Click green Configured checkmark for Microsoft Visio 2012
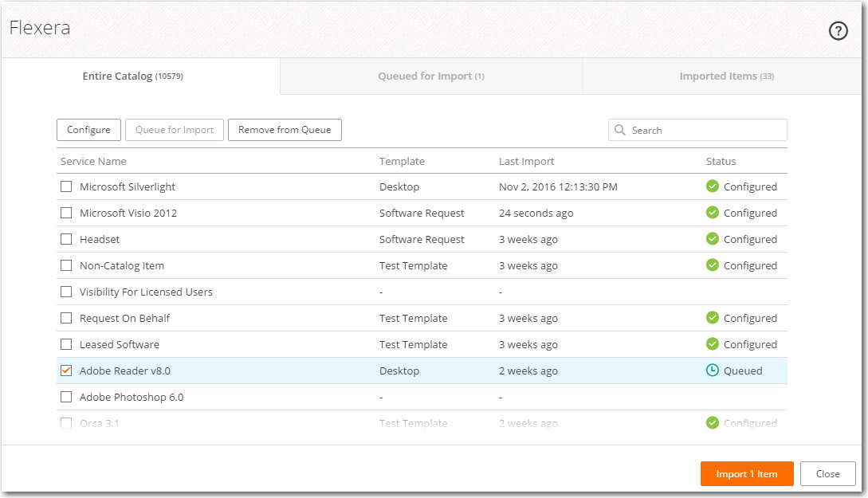Image resolution: width=868 pixels, height=498 pixels. [x=713, y=213]
